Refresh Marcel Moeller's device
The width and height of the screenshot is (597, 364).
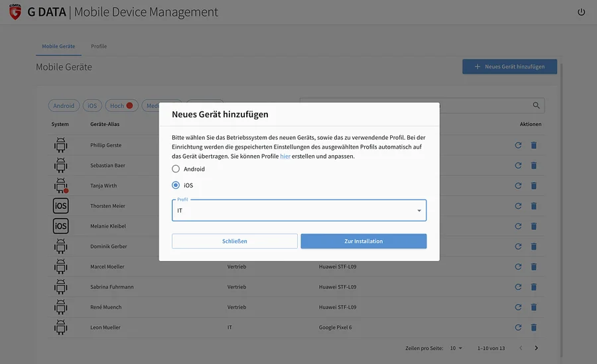[518, 267]
